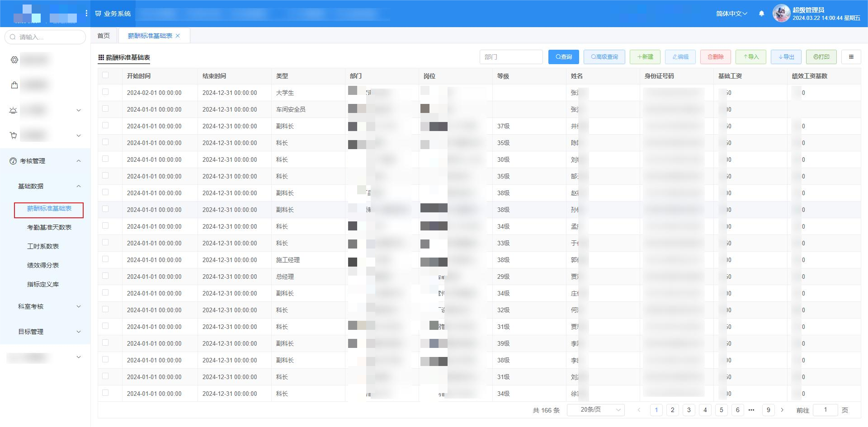The height and width of the screenshot is (427, 868).
Task: Select the 29级 row checkbox
Action: [x=105, y=276]
